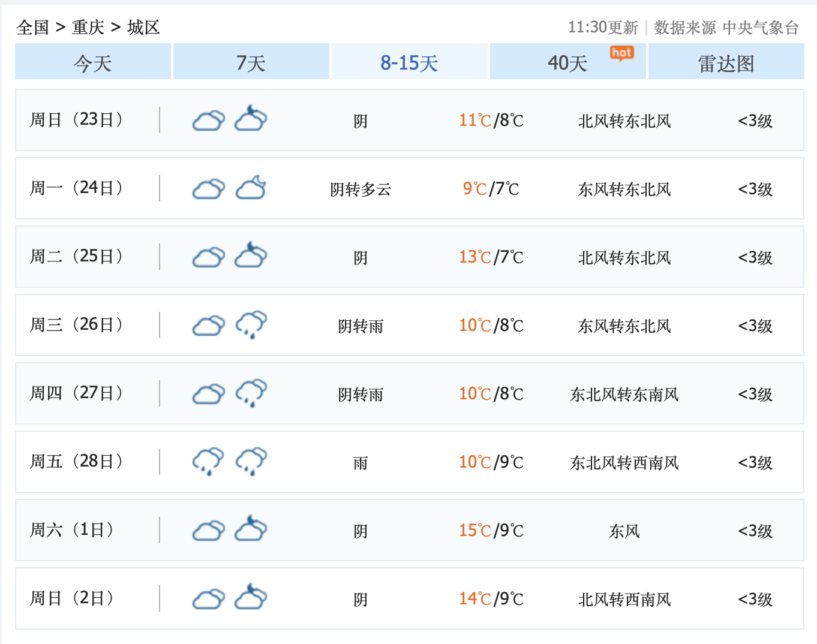Click the orange hot badge
The image size is (817, 644).
621,53
